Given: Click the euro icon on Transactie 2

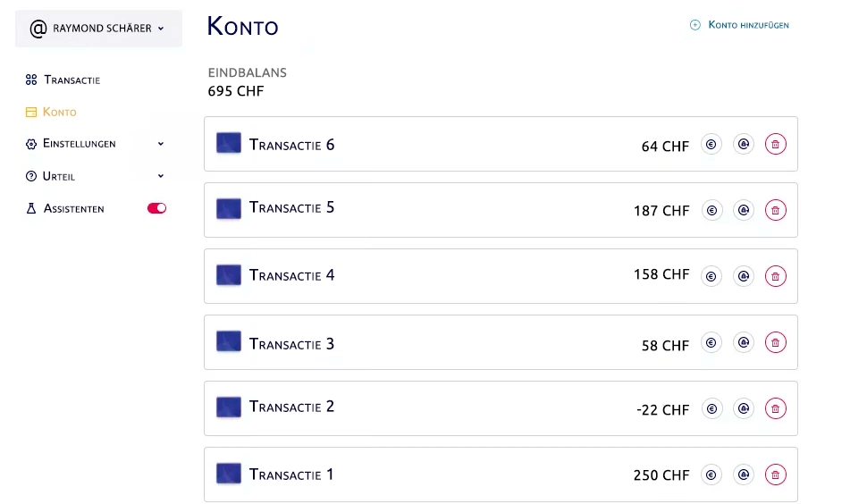Looking at the screenshot, I should coord(711,409).
